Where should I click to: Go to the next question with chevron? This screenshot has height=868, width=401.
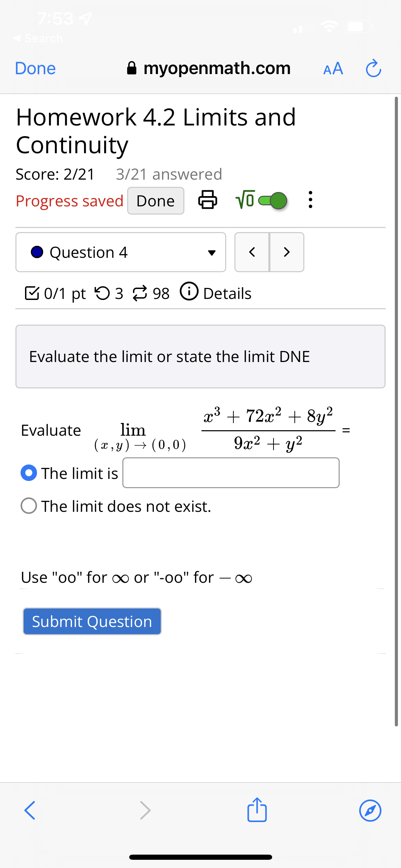pyautogui.click(x=287, y=252)
